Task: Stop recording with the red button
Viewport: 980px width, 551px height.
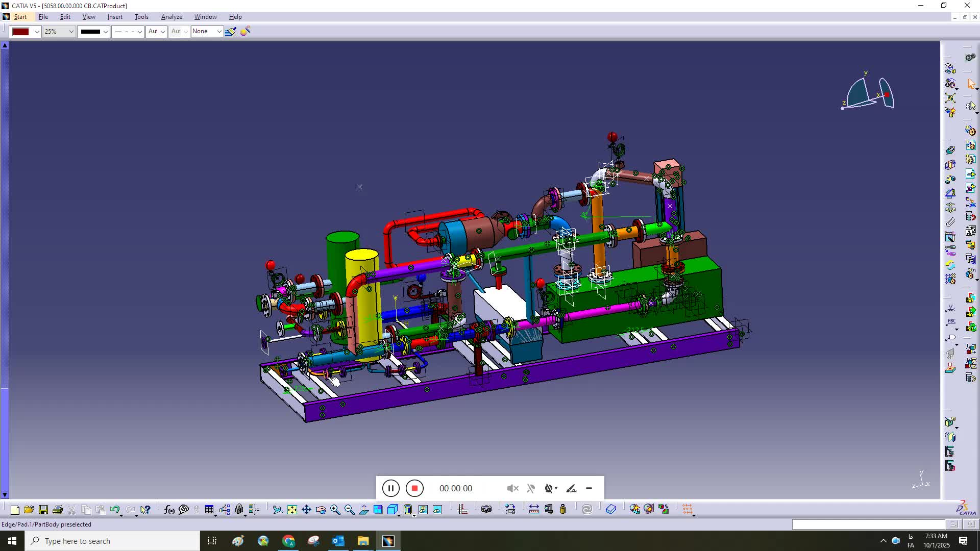Action: pyautogui.click(x=414, y=488)
